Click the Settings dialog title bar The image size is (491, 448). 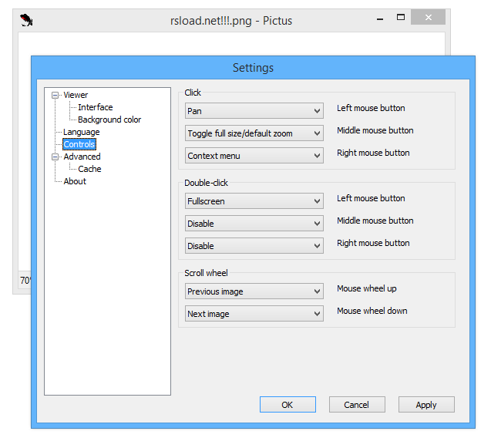pos(253,68)
